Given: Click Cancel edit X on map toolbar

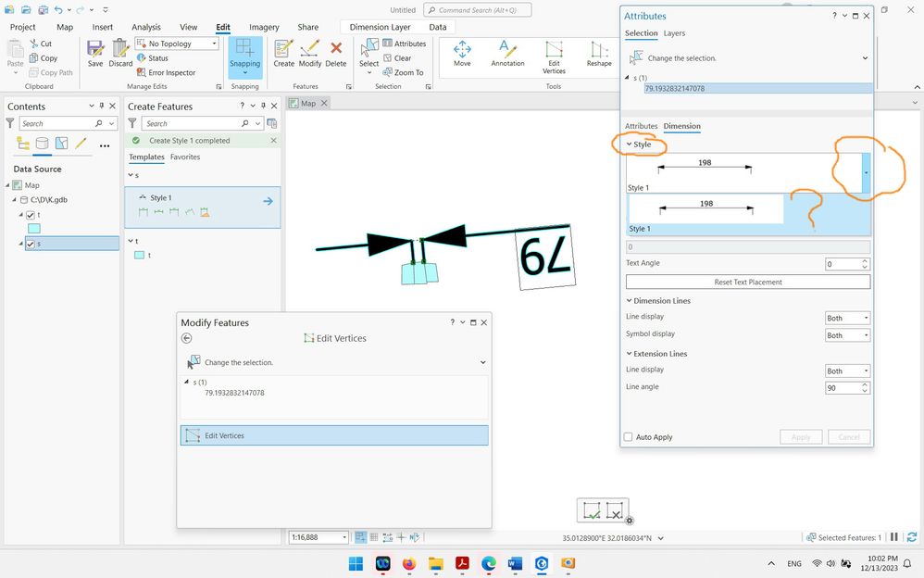Looking at the screenshot, I should pyautogui.click(x=615, y=510).
